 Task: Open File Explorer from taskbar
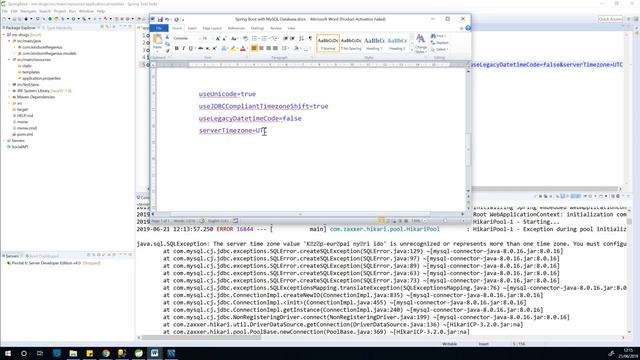pos(73,353)
